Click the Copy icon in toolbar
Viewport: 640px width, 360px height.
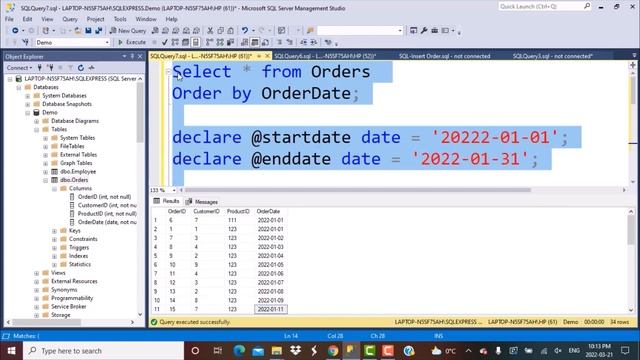(220, 31)
